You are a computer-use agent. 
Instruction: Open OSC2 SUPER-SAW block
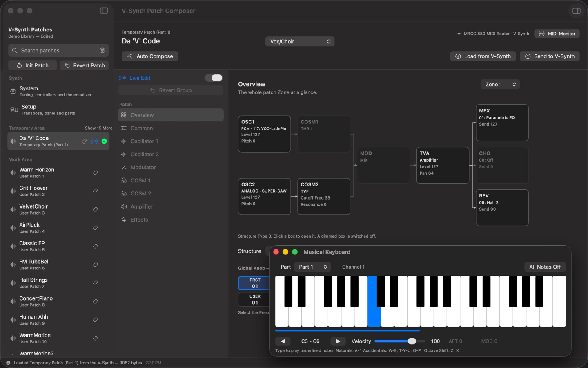tap(265, 196)
